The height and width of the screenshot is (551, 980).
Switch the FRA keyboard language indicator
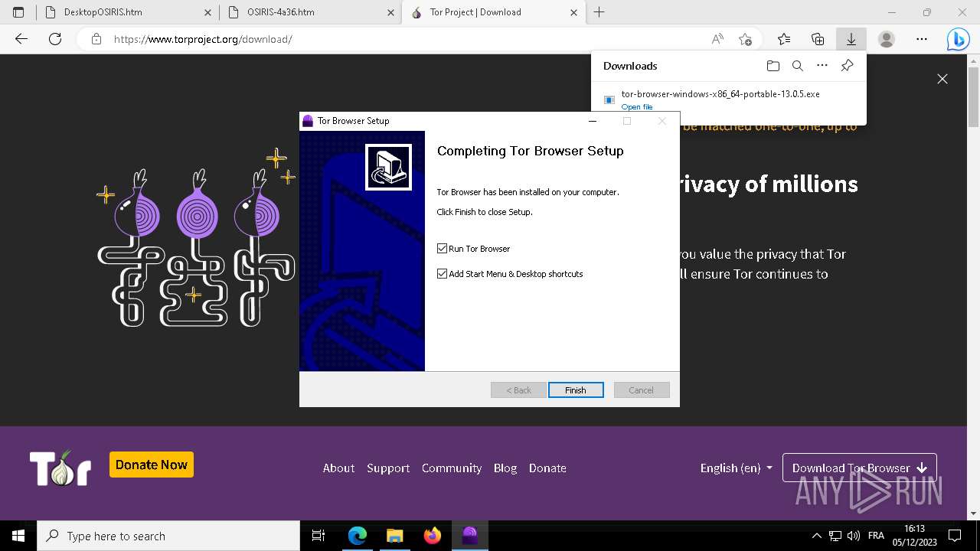(876, 536)
